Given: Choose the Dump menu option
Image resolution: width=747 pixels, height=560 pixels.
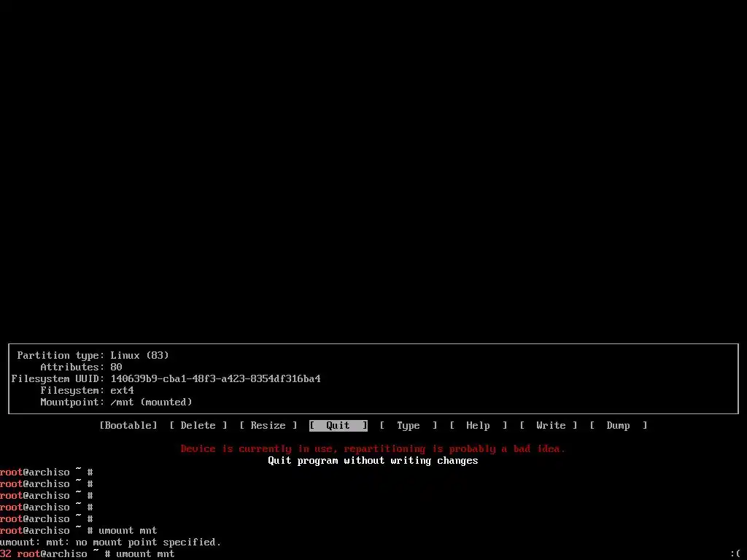Looking at the screenshot, I should [619, 425].
